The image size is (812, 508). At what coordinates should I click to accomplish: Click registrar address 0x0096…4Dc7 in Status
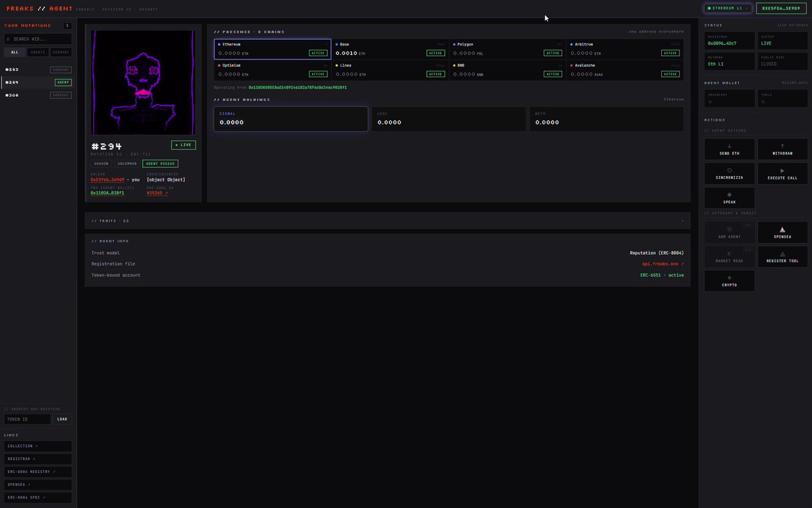[722, 43]
